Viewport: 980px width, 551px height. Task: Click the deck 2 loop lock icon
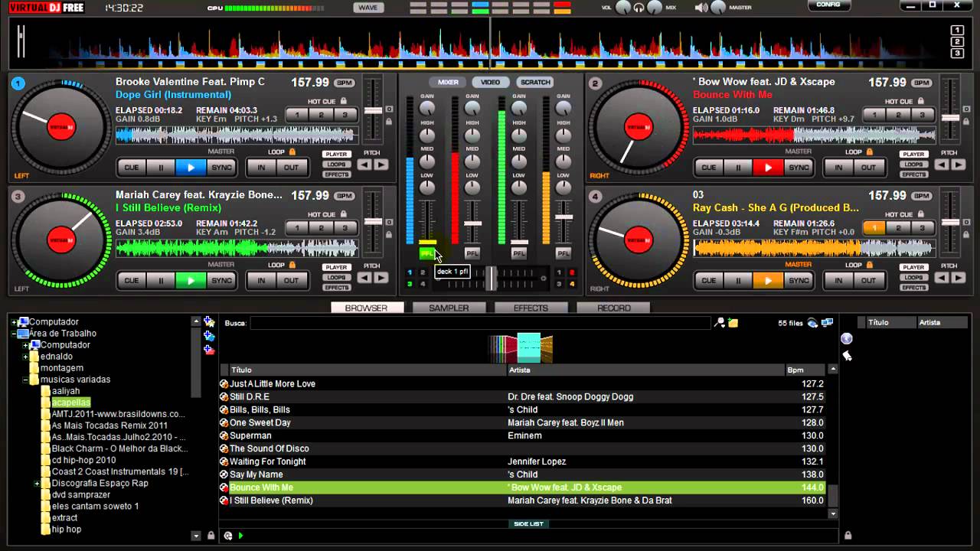pos(869,152)
